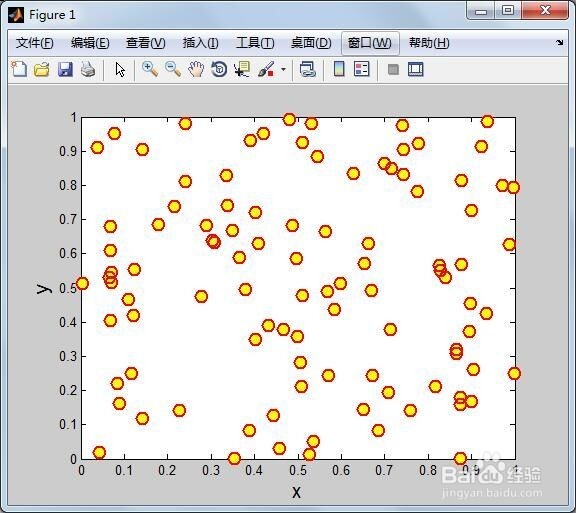Click the dock figure arrow in menu bar

(x=559, y=43)
